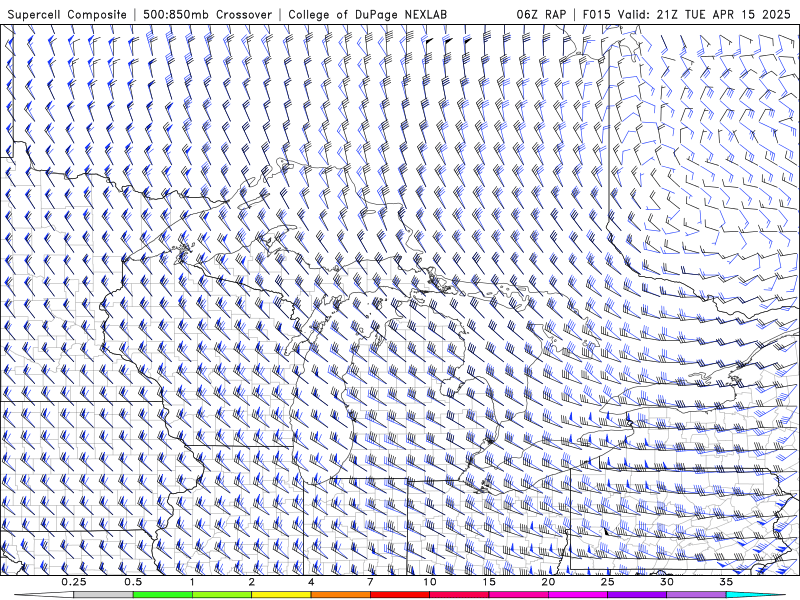Viewport: 800px width, 600px height.
Task: Select the purple swatch between 25 and 30
Action: [637, 595]
